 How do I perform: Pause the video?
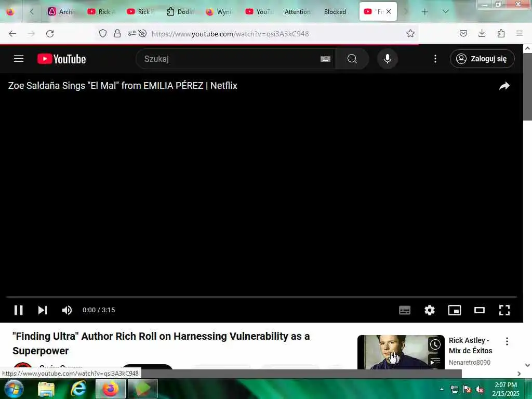18,310
